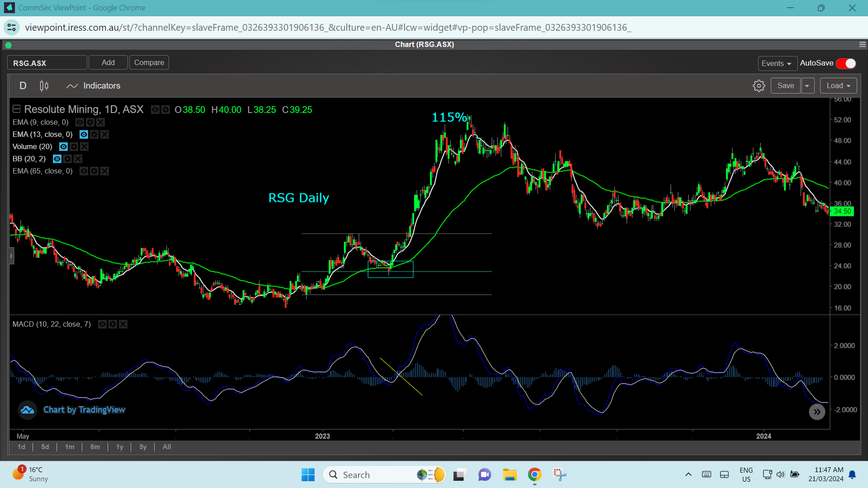Click the Compare button

[x=149, y=63]
